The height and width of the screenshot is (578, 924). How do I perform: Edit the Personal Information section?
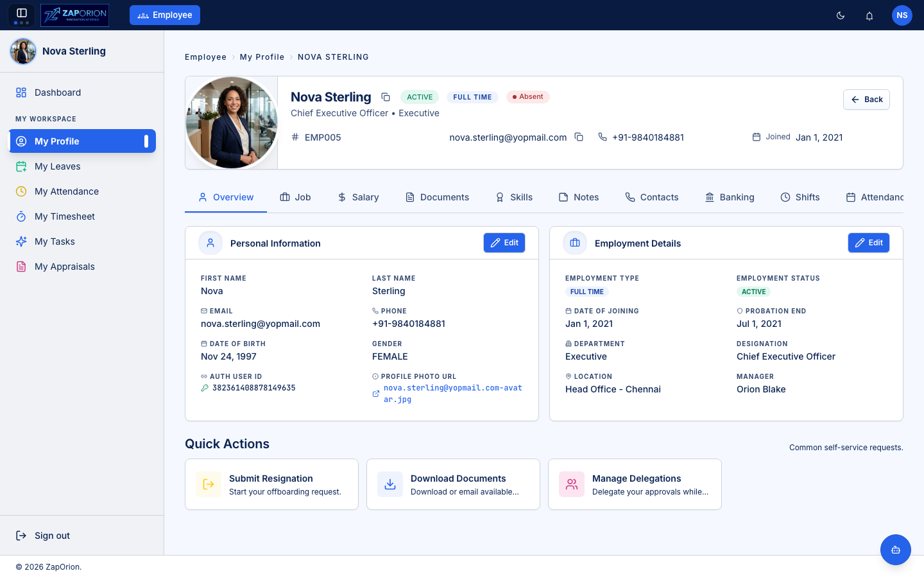504,243
